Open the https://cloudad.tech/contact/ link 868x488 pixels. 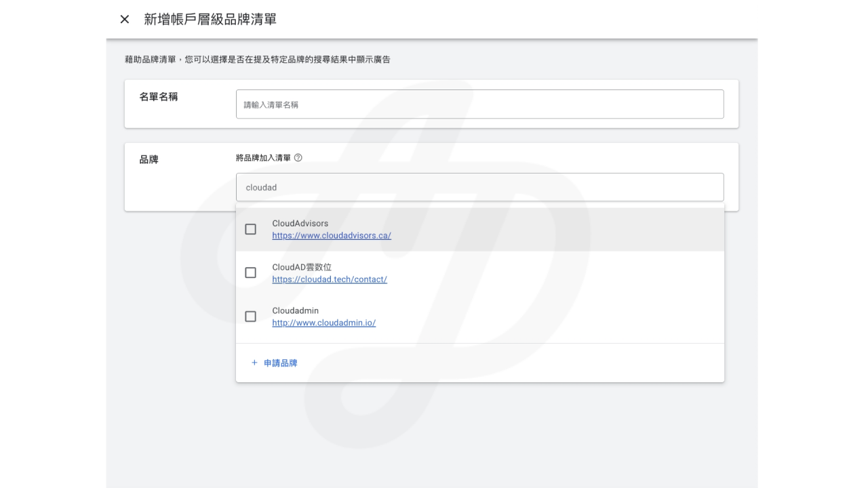330,279
